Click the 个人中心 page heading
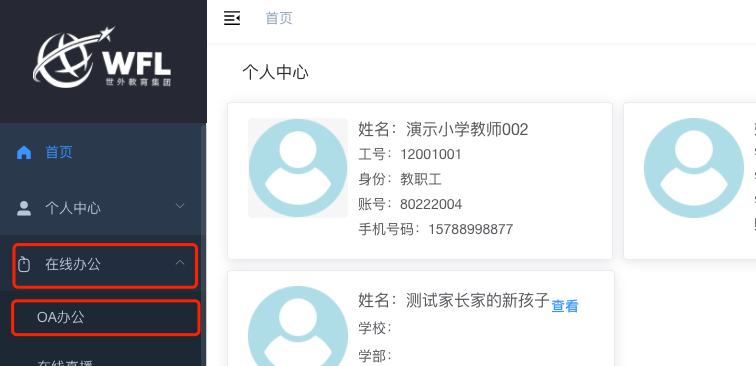The height and width of the screenshot is (366, 756). coord(275,73)
